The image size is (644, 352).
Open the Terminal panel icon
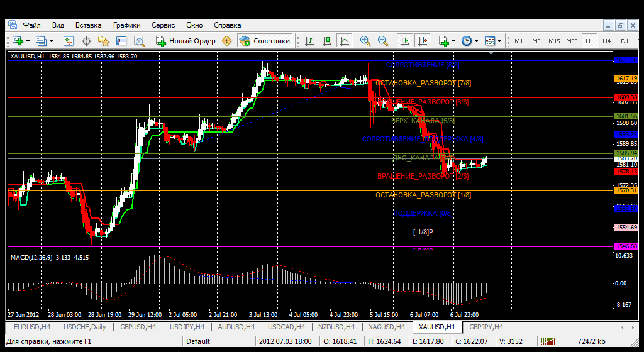tap(121, 41)
